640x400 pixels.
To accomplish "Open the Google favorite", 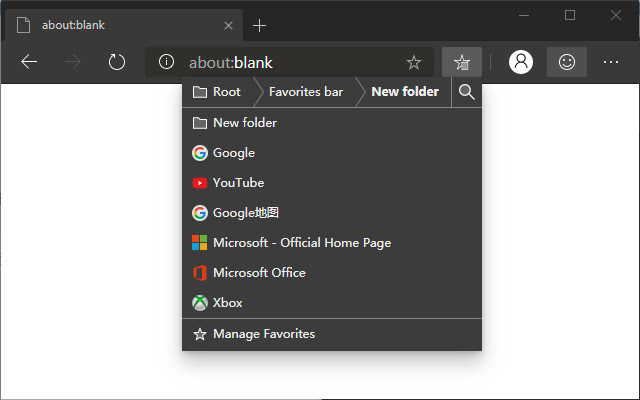I will [332, 153].
